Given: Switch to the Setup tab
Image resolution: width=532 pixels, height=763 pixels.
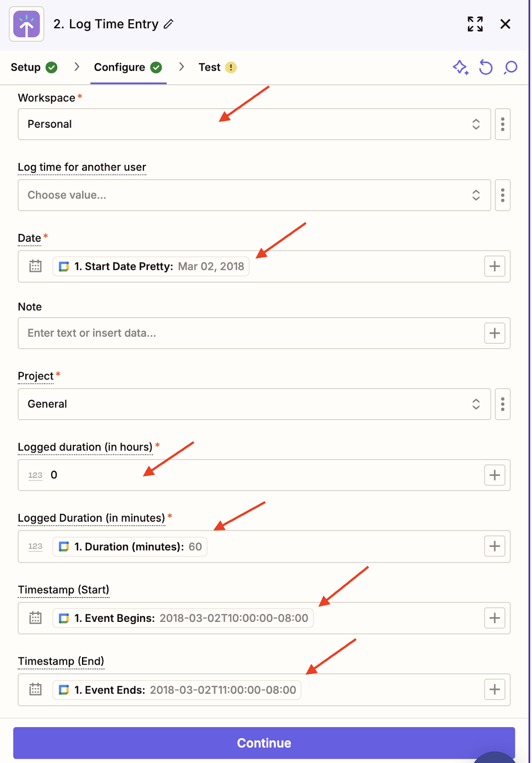Looking at the screenshot, I should coord(33,67).
